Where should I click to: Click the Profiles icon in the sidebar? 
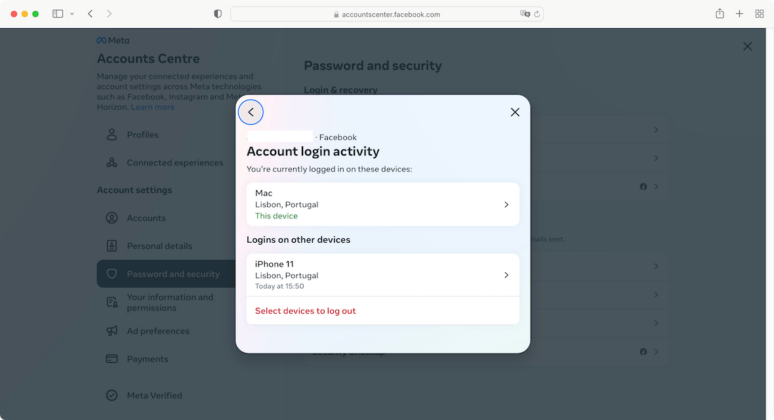point(112,135)
